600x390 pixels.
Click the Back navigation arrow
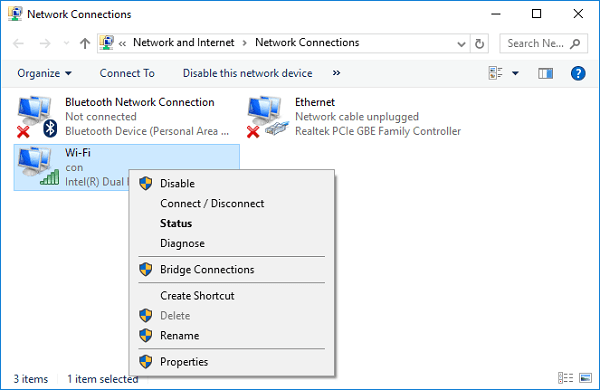(x=18, y=43)
